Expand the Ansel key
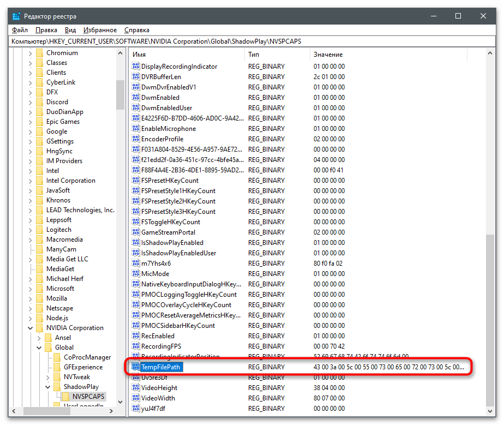 (x=39, y=338)
